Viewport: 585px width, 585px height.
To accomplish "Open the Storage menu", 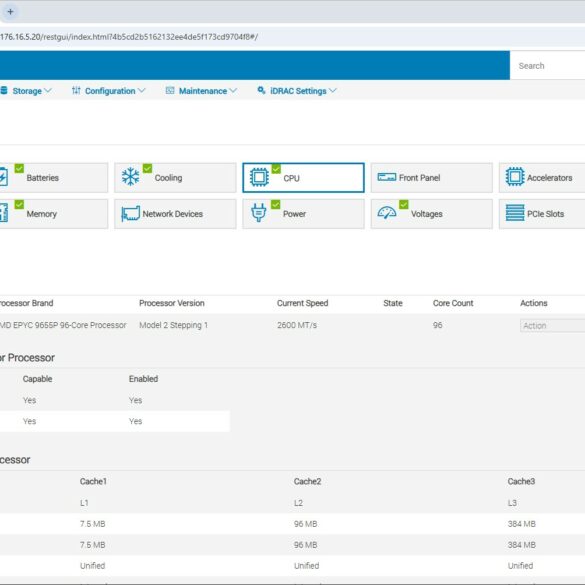I will point(26,91).
